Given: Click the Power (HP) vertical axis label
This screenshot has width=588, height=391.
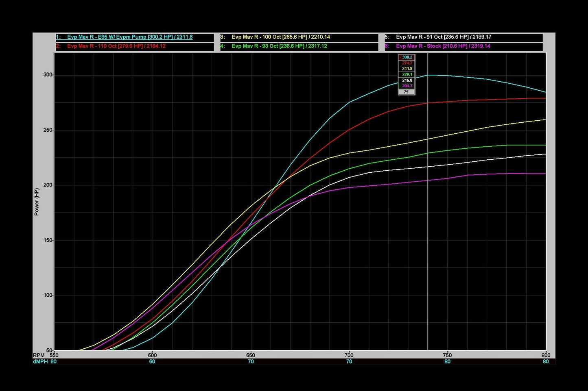Looking at the screenshot, I should point(37,202).
